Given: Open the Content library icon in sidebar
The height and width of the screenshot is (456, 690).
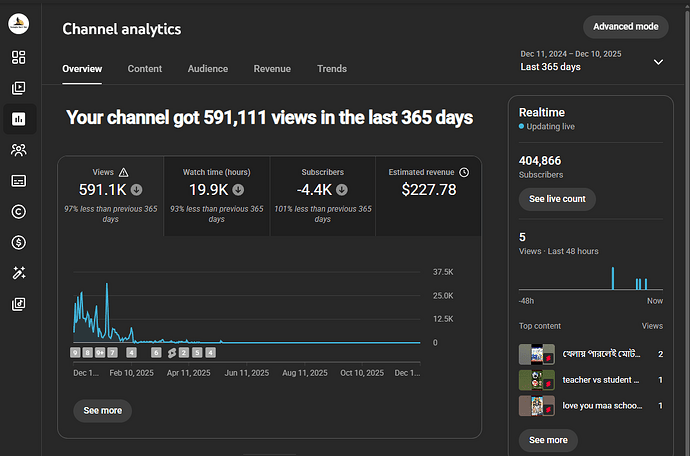Looking at the screenshot, I should click(18, 88).
